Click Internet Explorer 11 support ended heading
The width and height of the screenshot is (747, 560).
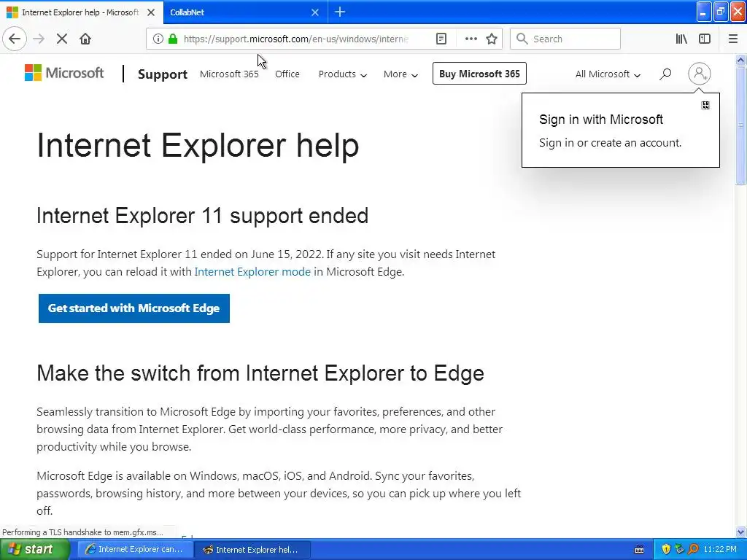pyautogui.click(x=203, y=216)
